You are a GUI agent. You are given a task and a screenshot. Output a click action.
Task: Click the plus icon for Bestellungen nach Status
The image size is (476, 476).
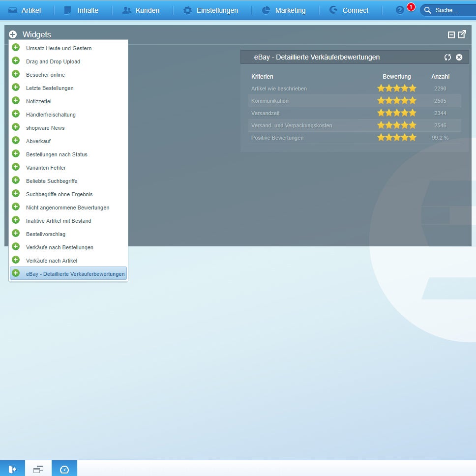pyautogui.click(x=16, y=153)
